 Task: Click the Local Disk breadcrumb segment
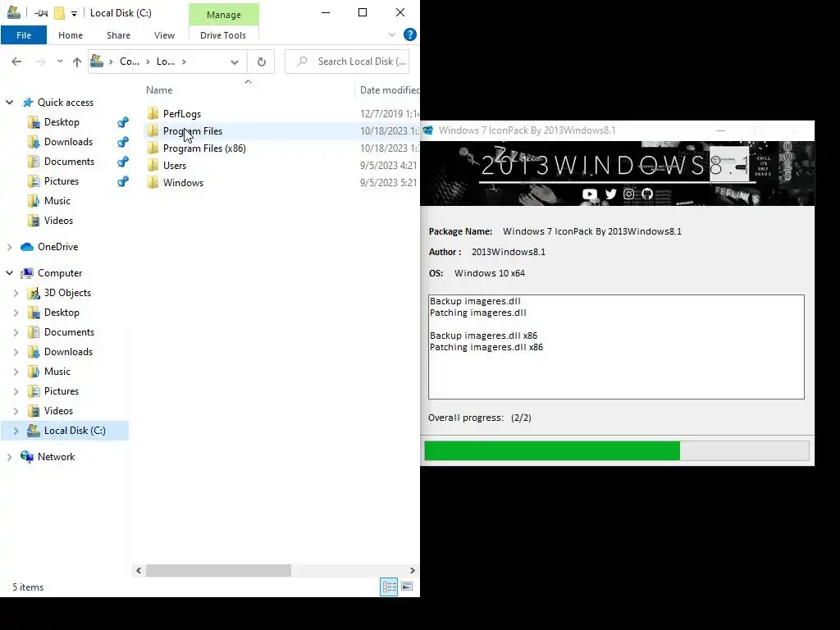[166, 62]
